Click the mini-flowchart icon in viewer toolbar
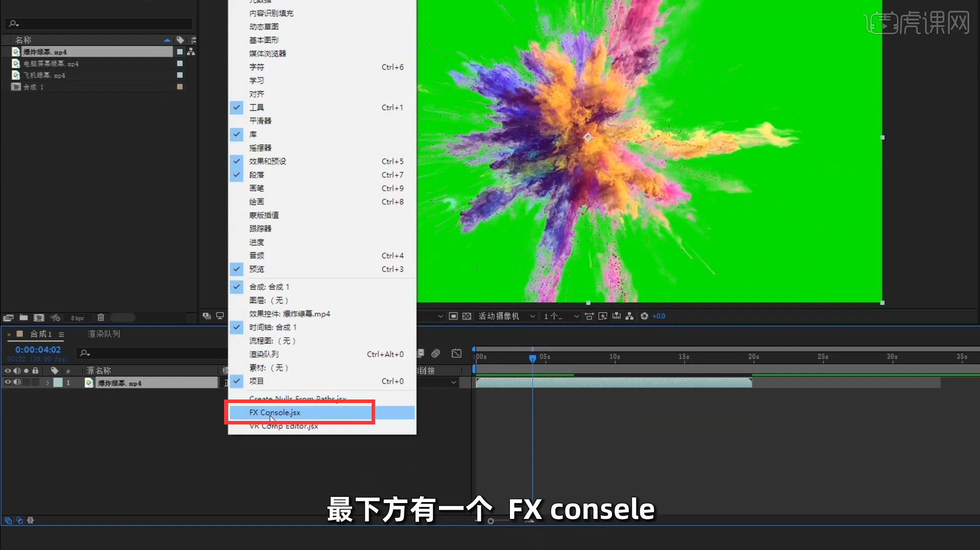The width and height of the screenshot is (980, 550). pyautogui.click(x=629, y=316)
